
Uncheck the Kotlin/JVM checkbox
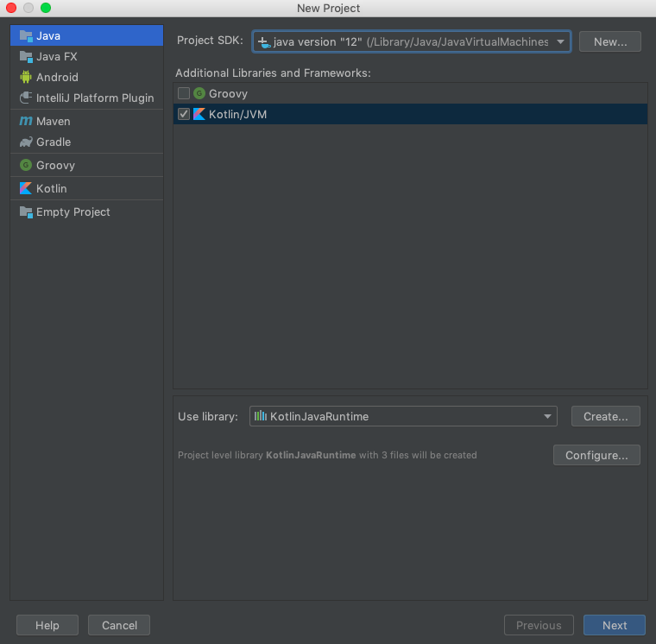[184, 114]
